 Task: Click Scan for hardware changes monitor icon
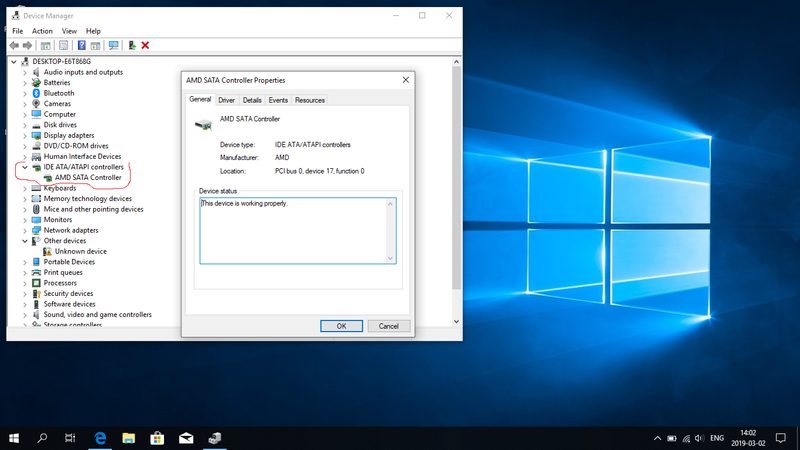(x=113, y=45)
